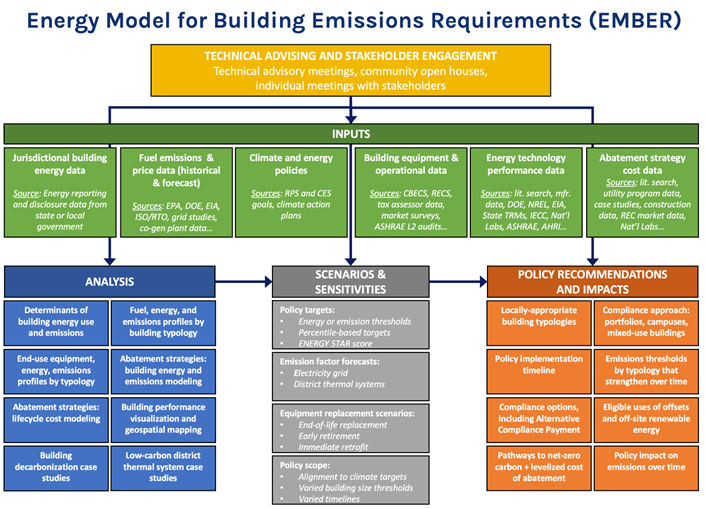The image size is (705, 509).
Task: Click Low-carbon district thermal system case studies
Action: pos(165,464)
